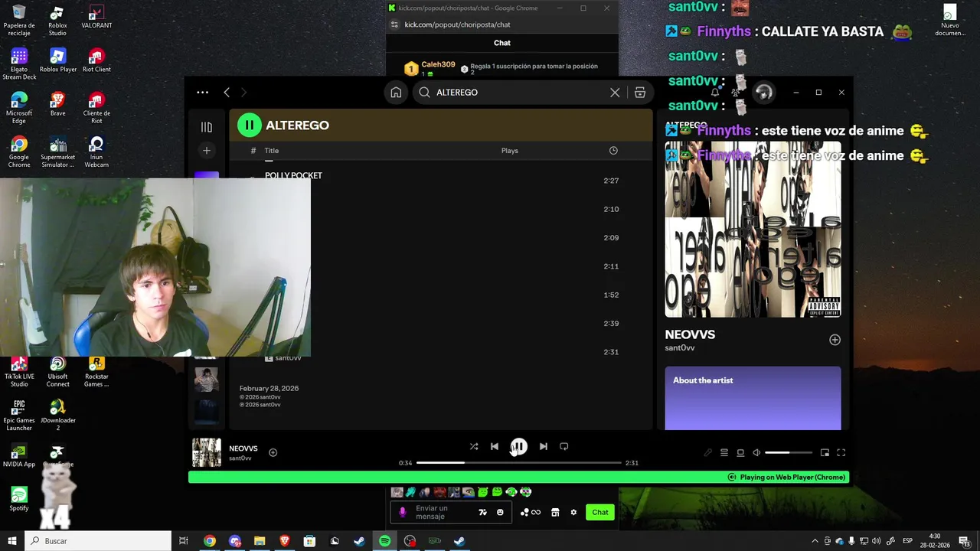Image resolution: width=980 pixels, height=551 pixels.
Task: Clear the ALTEREGO search text
Action: 615,93
